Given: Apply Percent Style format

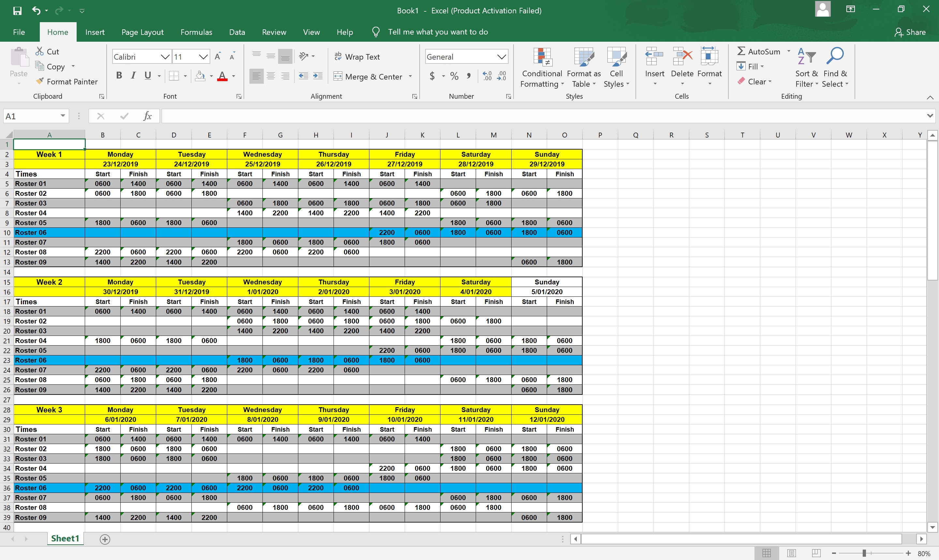Looking at the screenshot, I should [x=455, y=76].
